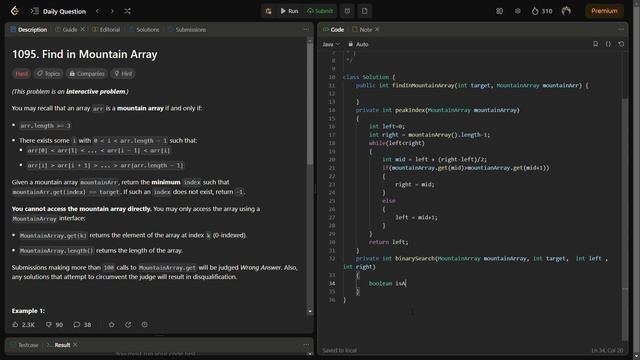The height and width of the screenshot is (360, 640).
Task: Dislike the problem thumbs down 90
Action: 54,324
